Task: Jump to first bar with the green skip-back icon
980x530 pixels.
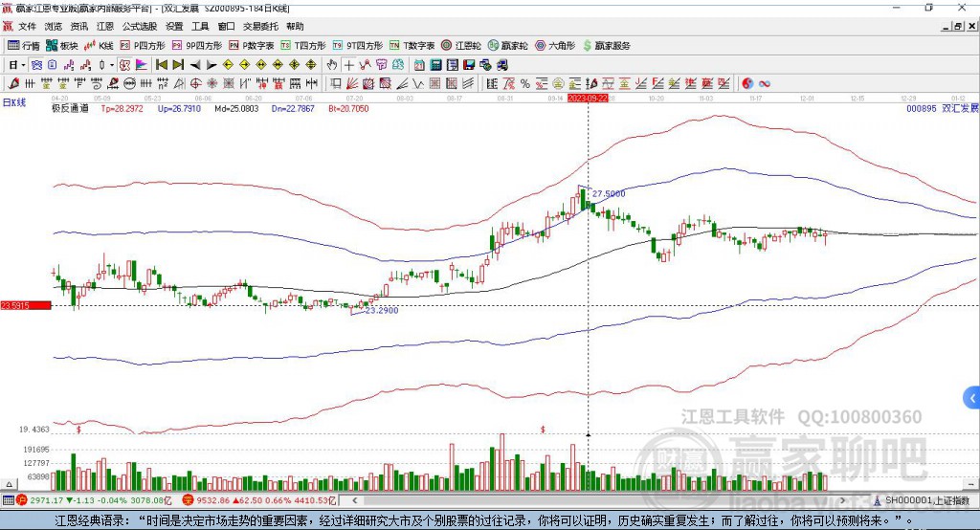Action: click(x=162, y=65)
